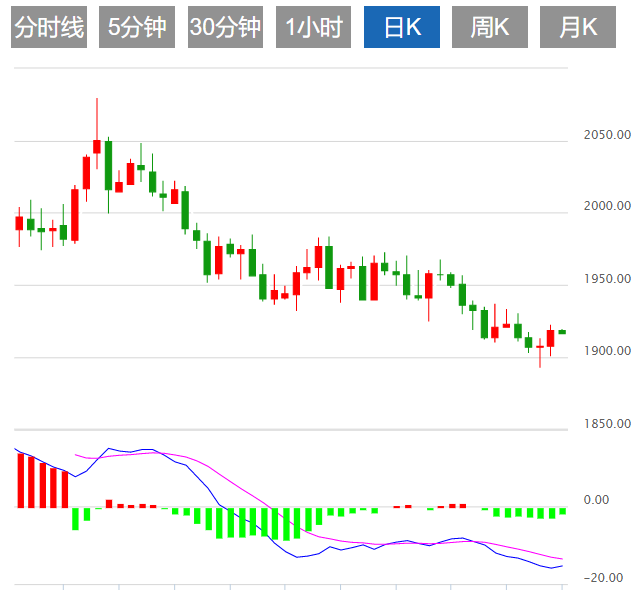Click the last green candle at chart's right end
Image resolution: width=638 pixels, height=590 pixels.
[x=562, y=332]
